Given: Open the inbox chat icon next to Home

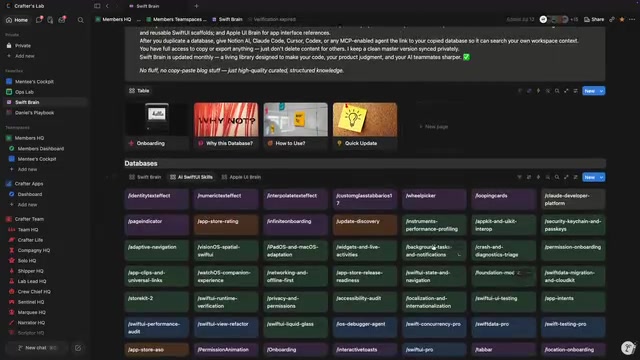Looking at the screenshot, I should pyautogui.click(x=39, y=20).
